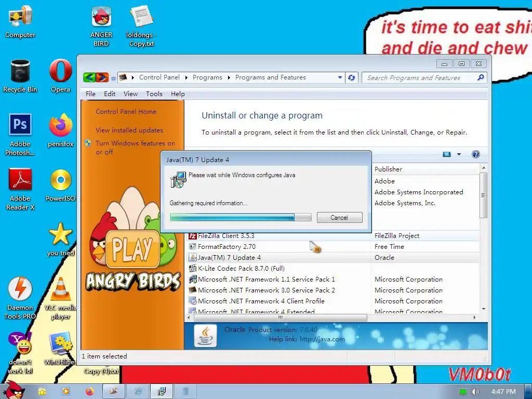Select the PowerISO desktop icon
The height and width of the screenshot is (399, 532).
(x=60, y=185)
